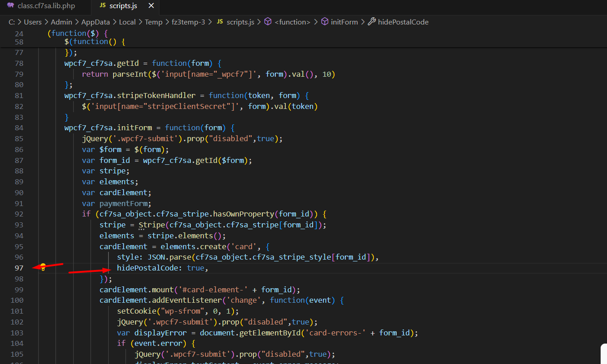Open 'initForm' breadcrumb symbol dropdown

pyautogui.click(x=344, y=22)
